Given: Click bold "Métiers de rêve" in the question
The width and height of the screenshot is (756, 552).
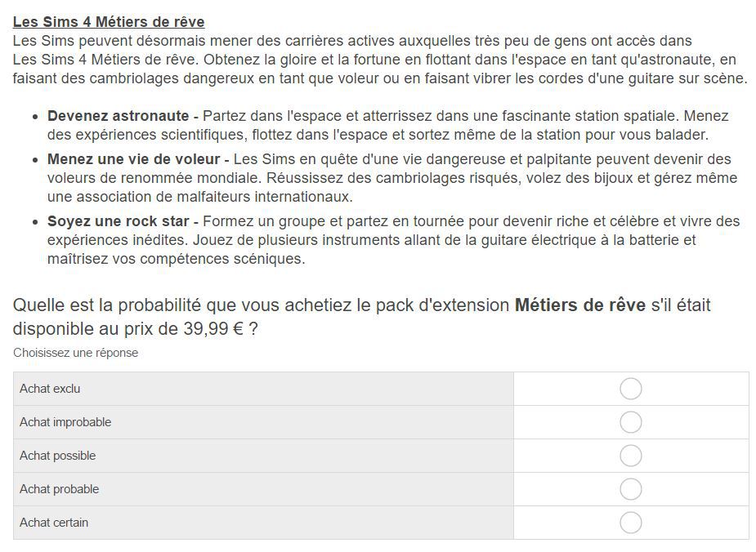Looking at the screenshot, I should coord(580,305).
